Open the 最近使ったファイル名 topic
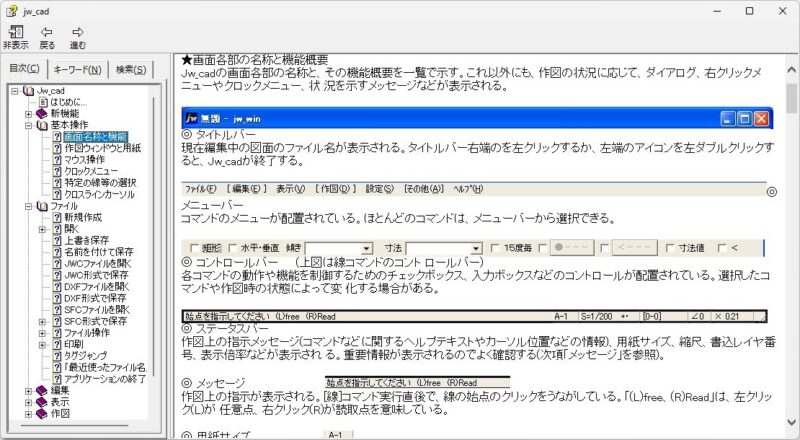This screenshot has height=440, width=800. 105,368
